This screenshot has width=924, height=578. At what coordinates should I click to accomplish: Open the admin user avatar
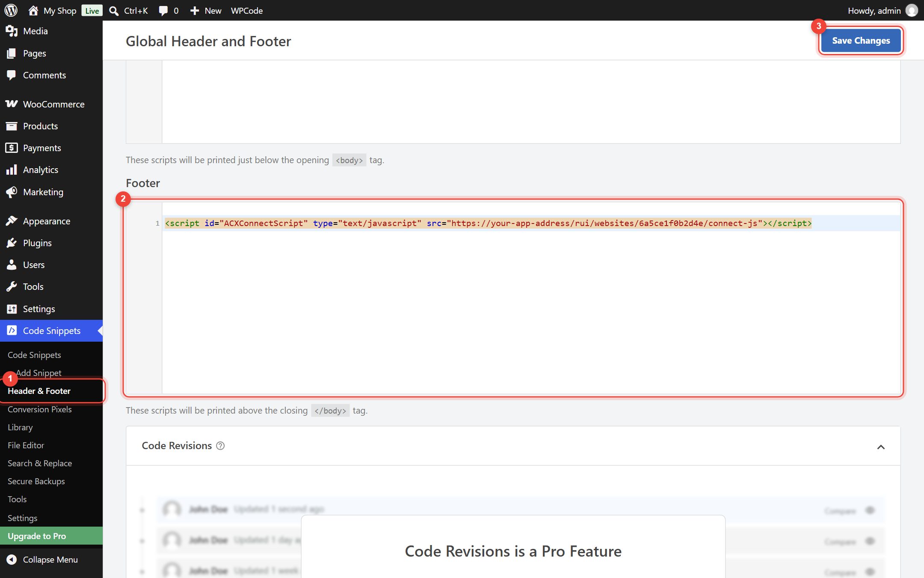click(x=912, y=10)
